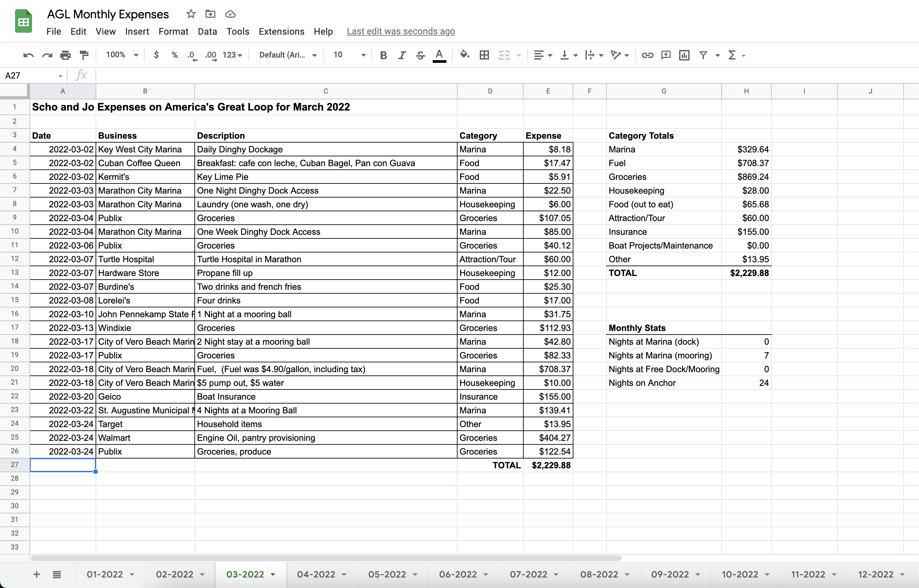Click the Insert comment icon
Image resolution: width=919 pixels, height=588 pixels.
666,55
